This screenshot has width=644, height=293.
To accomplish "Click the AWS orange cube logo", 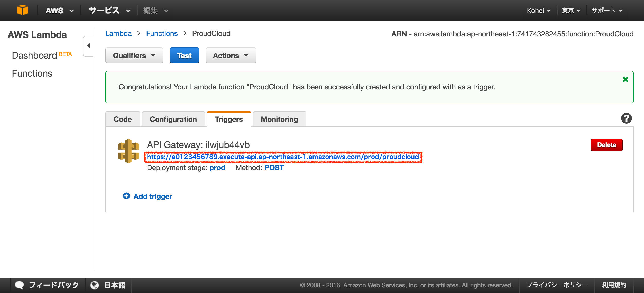I will point(23,10).
